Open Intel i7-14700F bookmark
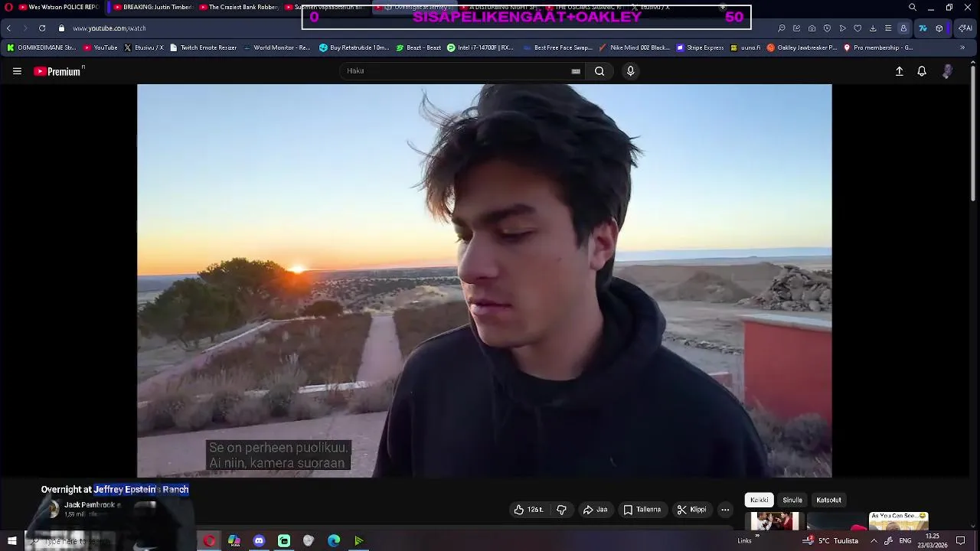The image size is (980, 551). (x=480, y=47)
